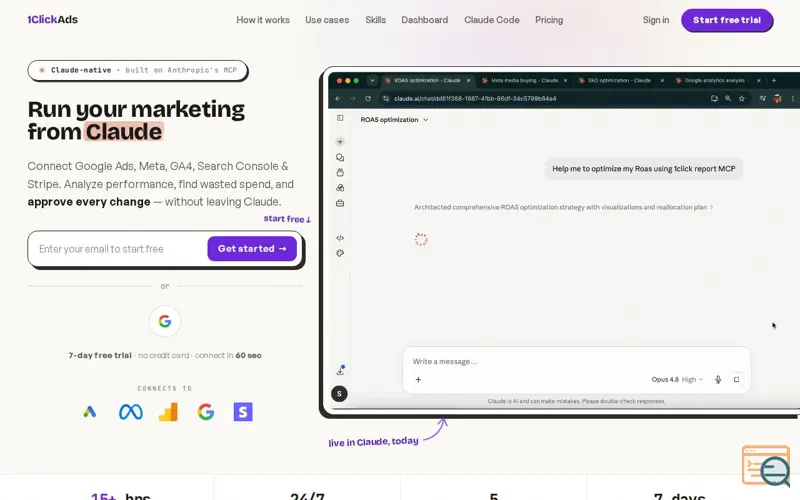Image resolution: width=800 pixels, height=500 pixels.
Task: Click the Google Ads logo under Connects to
Action: [x=90, y=412]
